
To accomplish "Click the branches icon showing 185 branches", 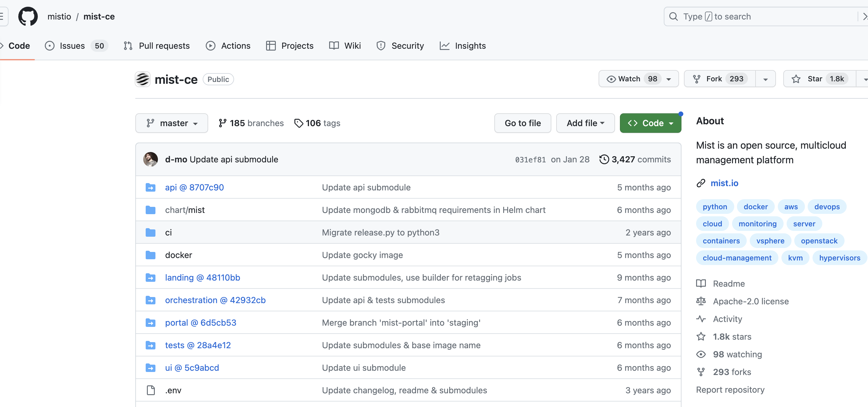I will click(222, 123).
